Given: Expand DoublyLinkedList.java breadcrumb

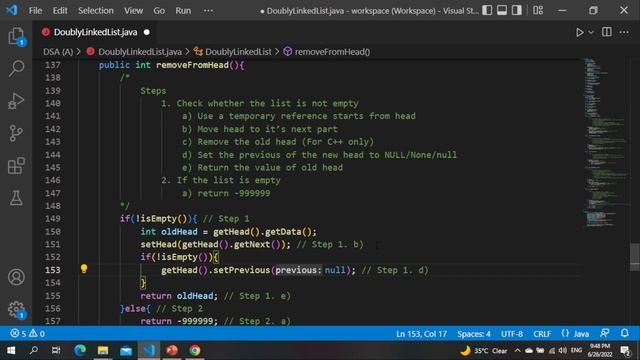Looking at the screenshot, I should 140,52.
